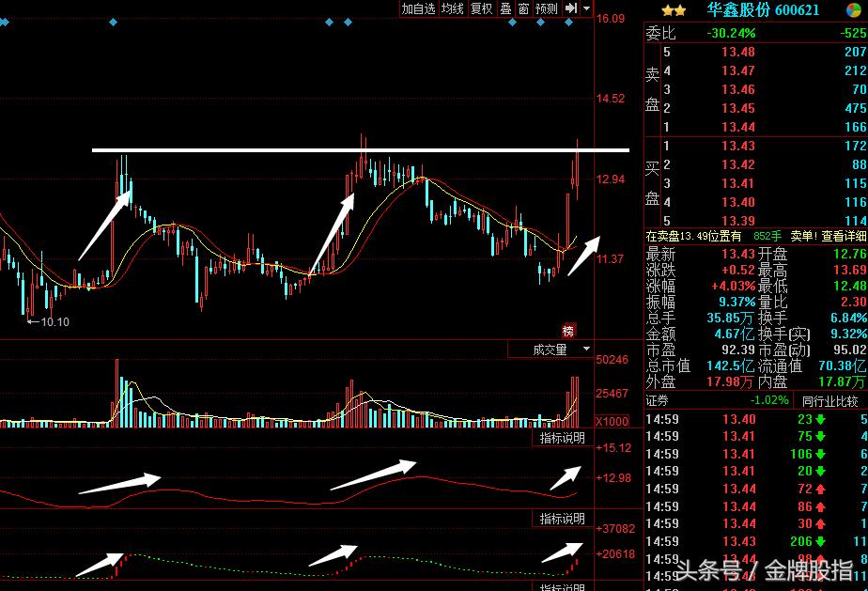Open the 预测 forecast tool

(547, 8)
